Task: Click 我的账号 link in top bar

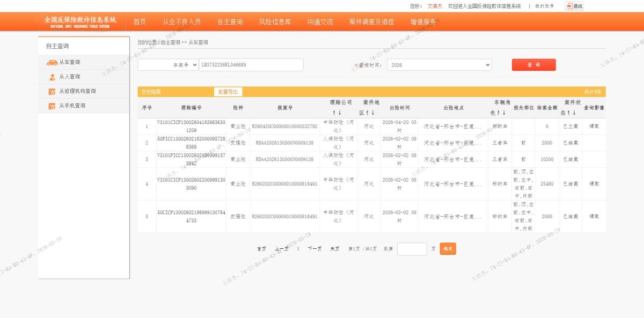Action: tap(544, 6)
